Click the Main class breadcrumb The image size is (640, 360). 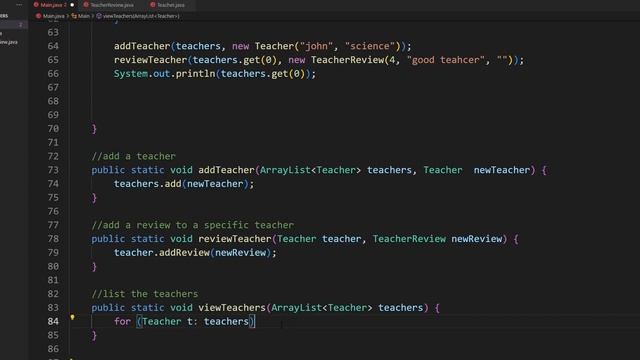(84, 16)
